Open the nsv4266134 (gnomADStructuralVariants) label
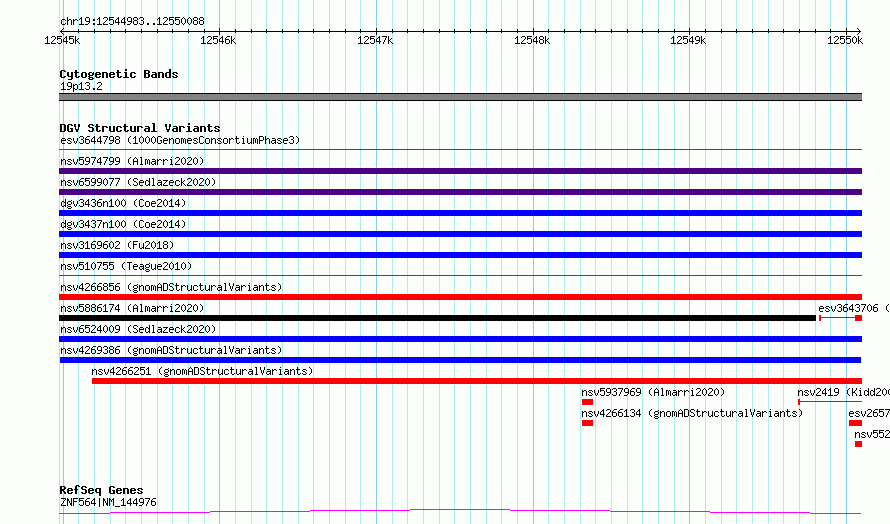The width and height of the screenshot is (890, 524). point(692,413)
